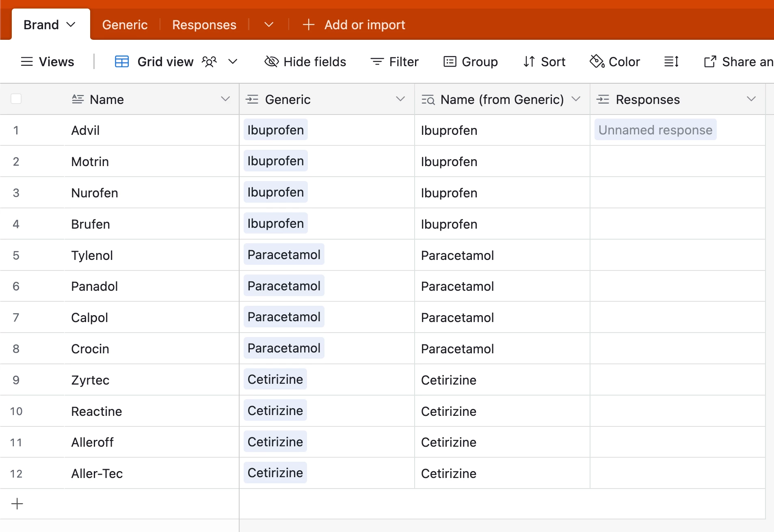Open the Generic column dropdown arrow

click(400, 99)
